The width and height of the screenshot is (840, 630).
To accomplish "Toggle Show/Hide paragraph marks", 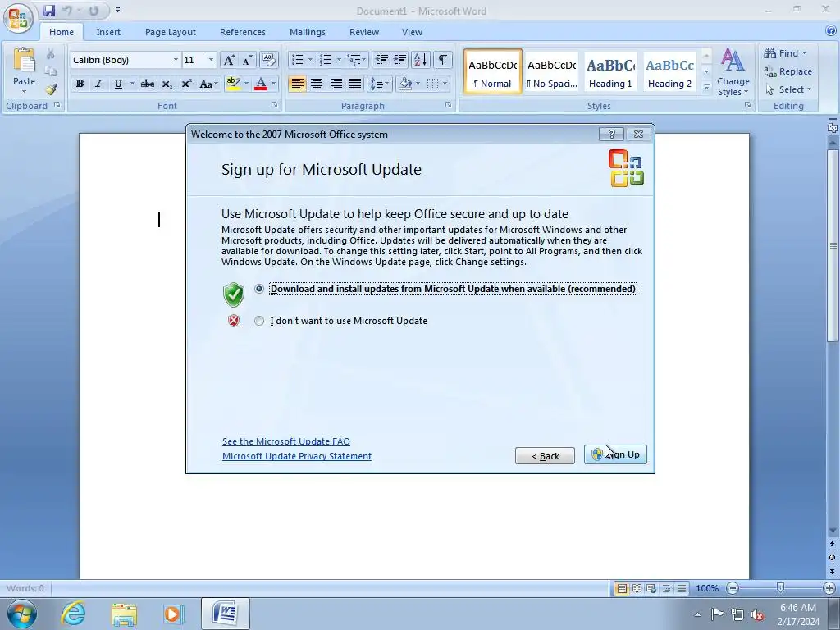I will [x=442, y=59].
